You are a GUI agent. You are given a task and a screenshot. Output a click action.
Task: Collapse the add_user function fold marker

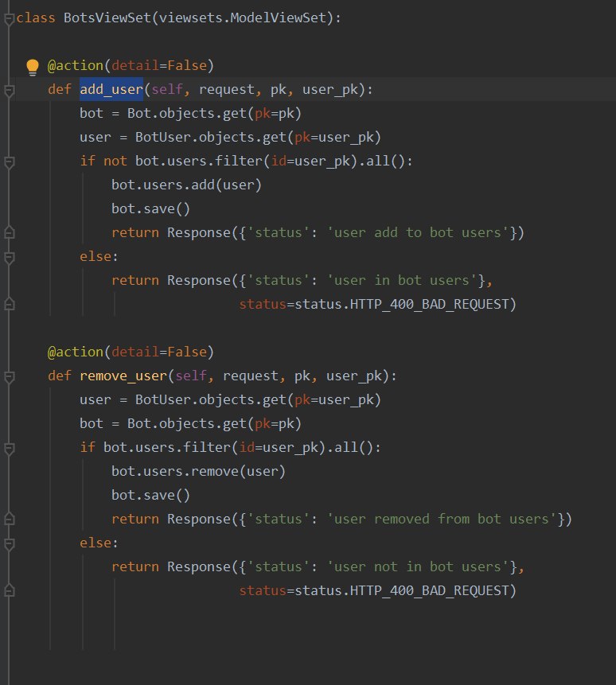coord(9,91)
